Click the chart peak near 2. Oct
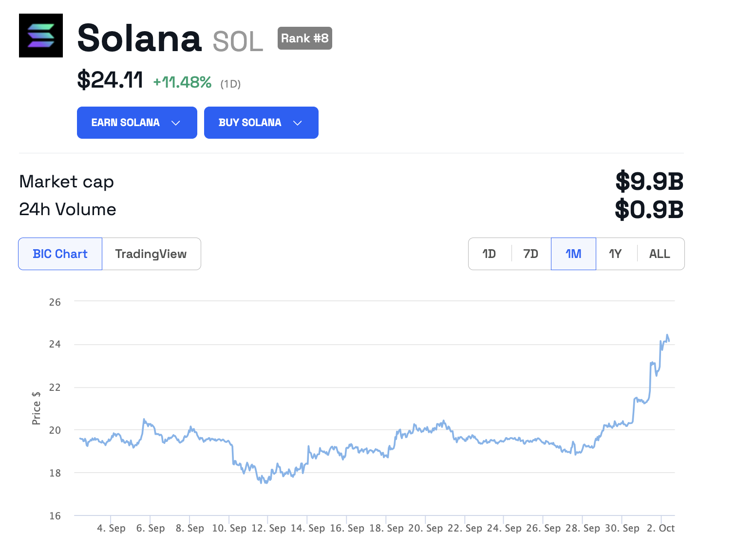 (x=667, y=335)
